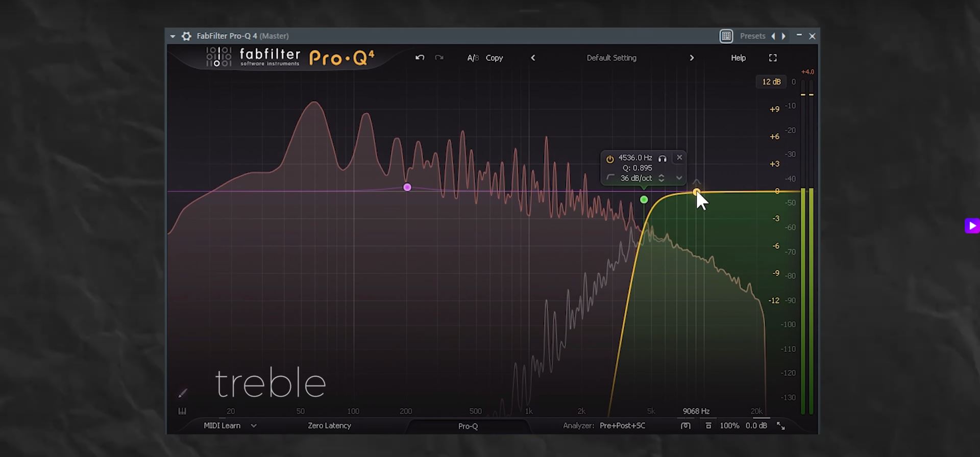Open the Default Setting preset menu
The width and height of the screenshot is (980, 457).
(x=611, y=58)
